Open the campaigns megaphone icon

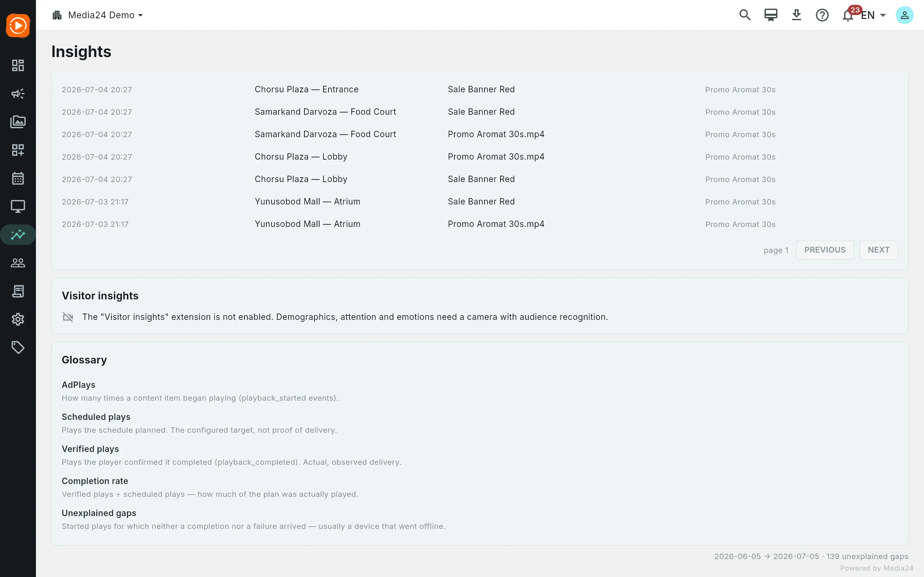18,94
